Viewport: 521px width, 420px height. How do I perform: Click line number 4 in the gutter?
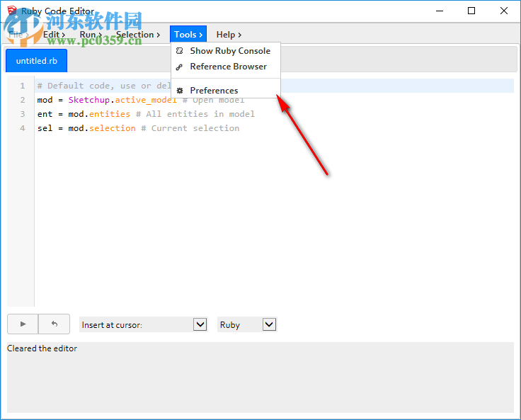(22, 128)
